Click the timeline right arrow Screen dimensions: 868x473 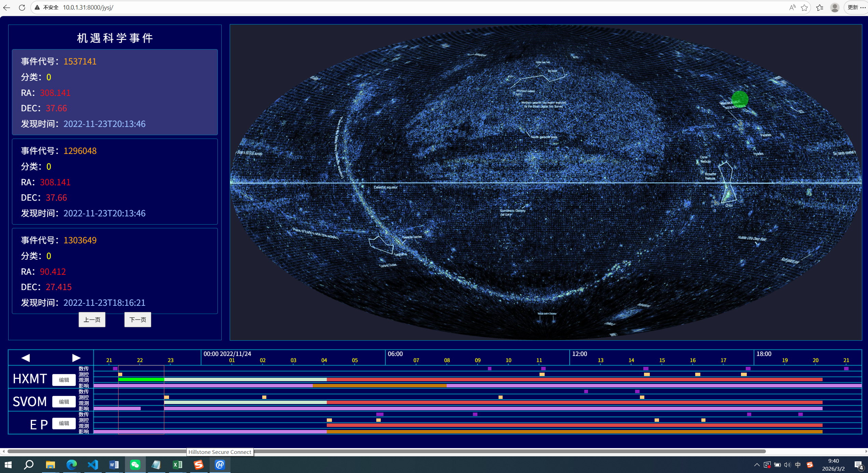[x=76, y=358]
